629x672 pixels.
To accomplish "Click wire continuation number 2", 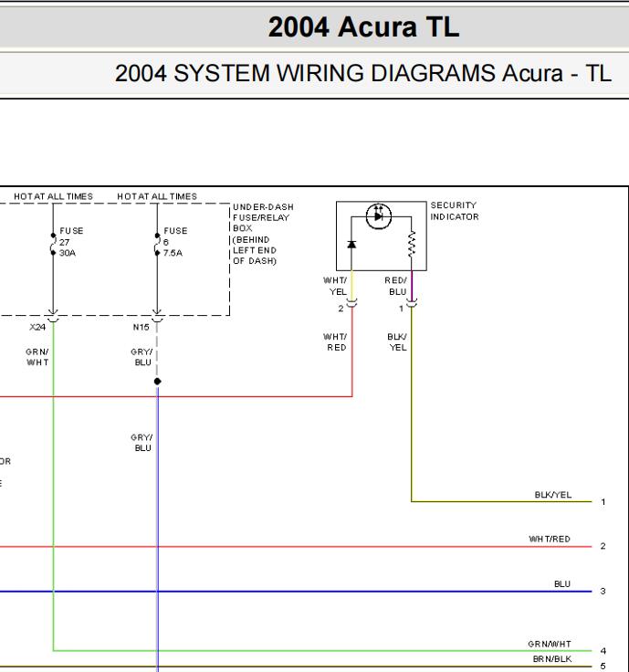I will [603, 546].
